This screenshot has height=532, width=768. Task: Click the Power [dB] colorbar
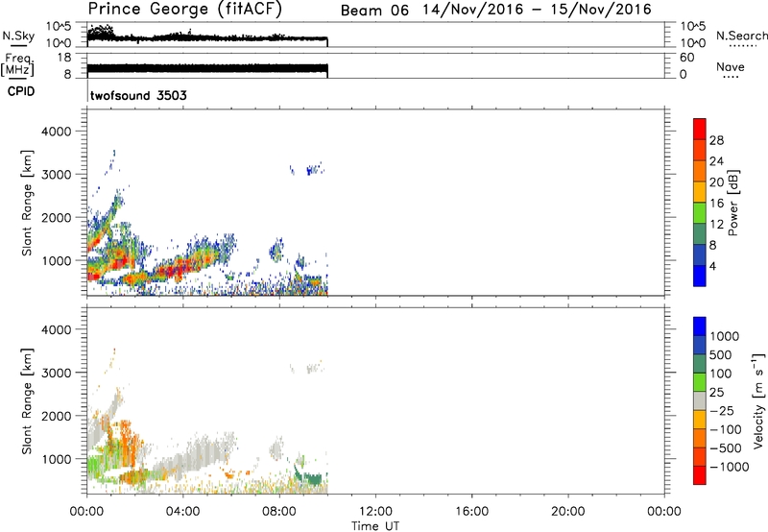pyautogui.click(x=700, y=202)
